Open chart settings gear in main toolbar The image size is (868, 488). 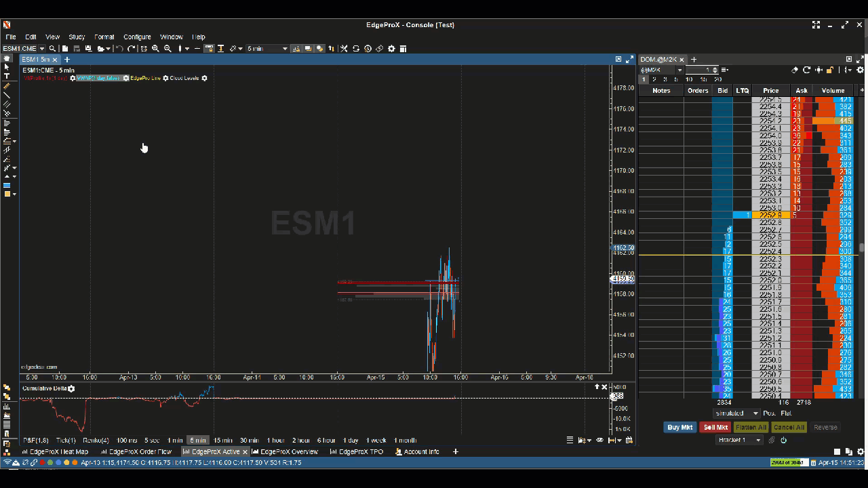[391, 49]
